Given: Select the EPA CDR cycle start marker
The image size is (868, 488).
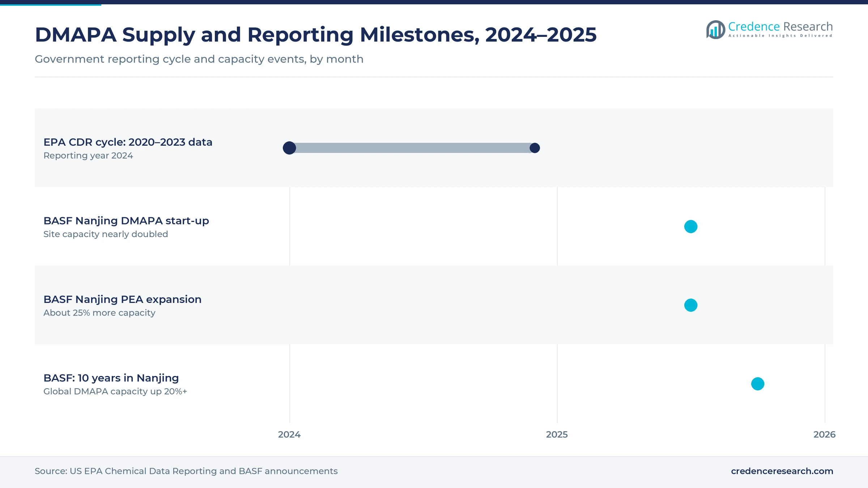Looking at the screenshot, I should coord(289,148).
